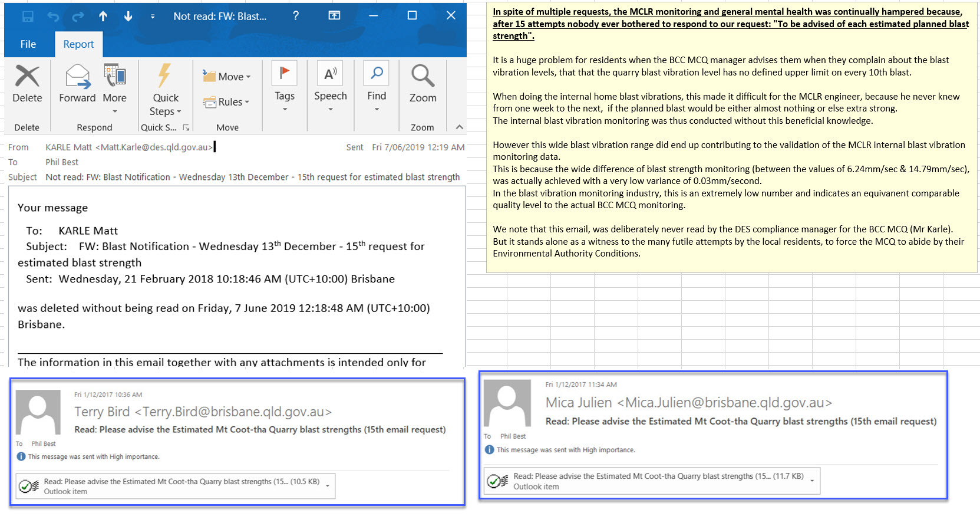Expand the Rules dropdown menu

coord(227,102)
